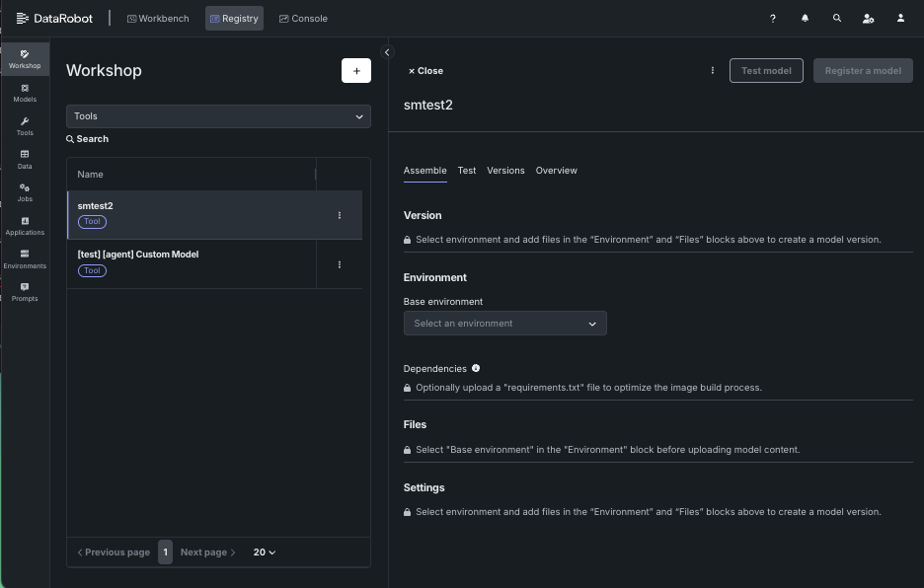Viewport: 924px width, 588px height.
Task: Click the notifications bell icon
Action: coord(805,18)
